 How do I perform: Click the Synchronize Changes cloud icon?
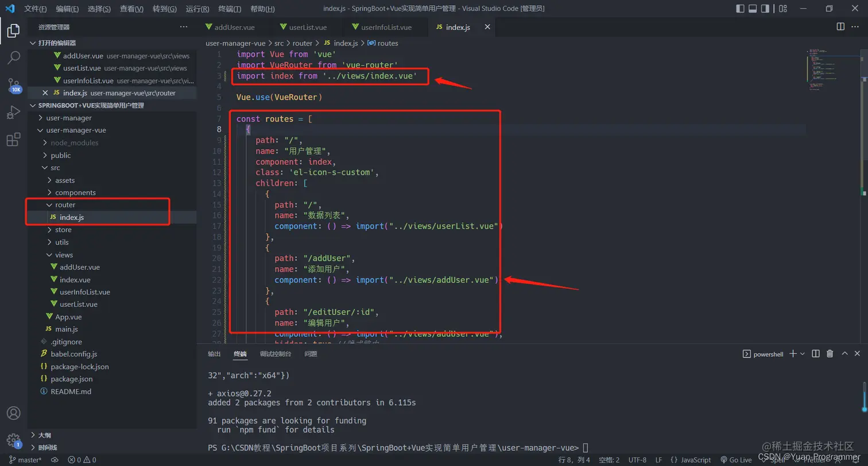tap(55, 460)
